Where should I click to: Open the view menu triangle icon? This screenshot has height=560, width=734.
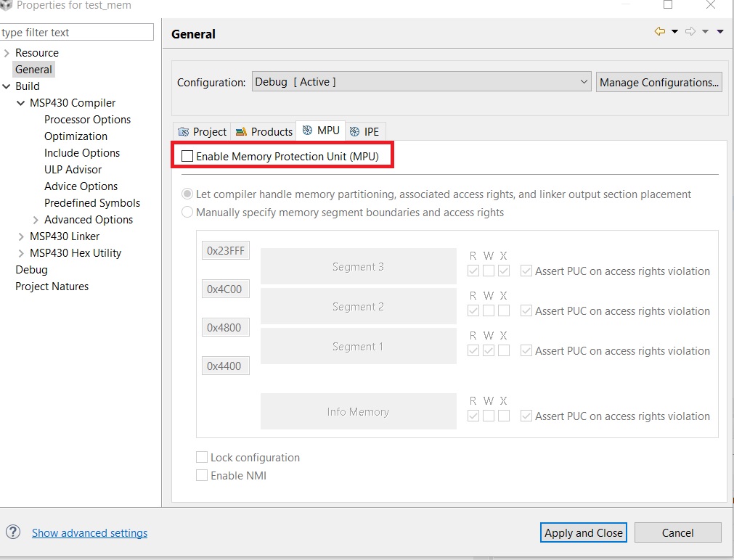tap(720, 31)
